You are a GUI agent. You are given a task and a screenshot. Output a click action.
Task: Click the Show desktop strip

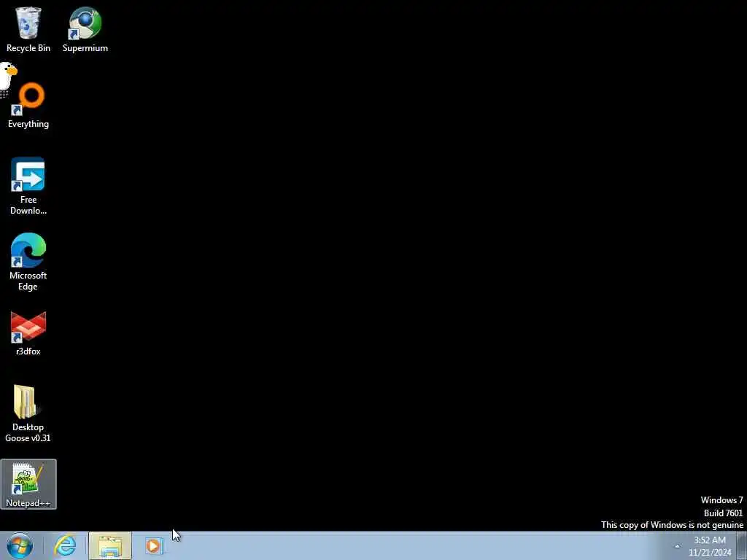(x=742, y=545)
